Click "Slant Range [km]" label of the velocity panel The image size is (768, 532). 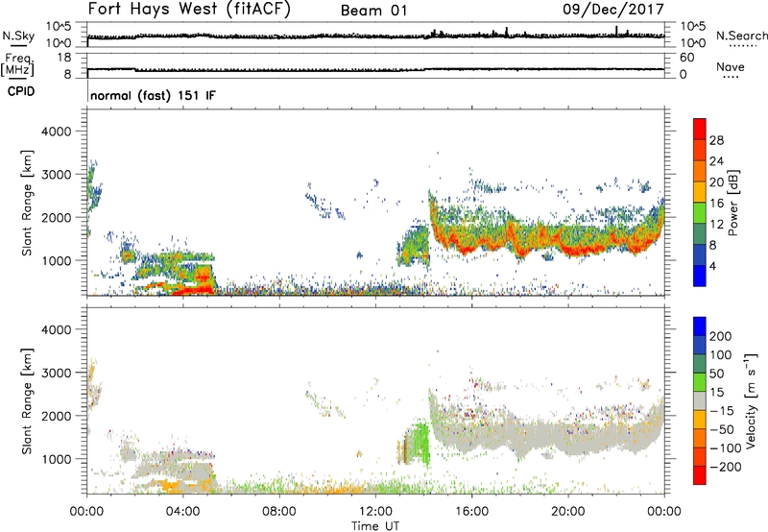pyautogui.click(x=27, y=401)
